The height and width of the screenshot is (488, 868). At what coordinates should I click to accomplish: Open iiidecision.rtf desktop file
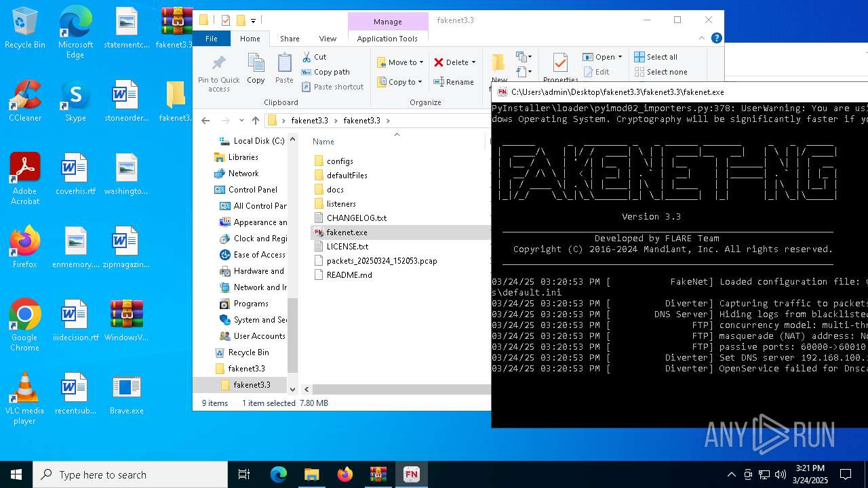point(75,321)
